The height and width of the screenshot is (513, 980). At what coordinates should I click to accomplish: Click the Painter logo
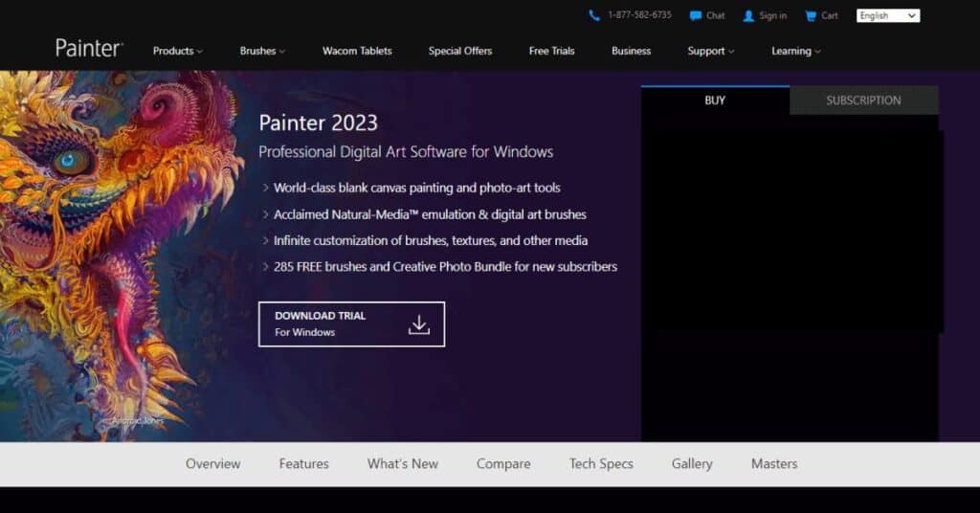click(89, 48)
